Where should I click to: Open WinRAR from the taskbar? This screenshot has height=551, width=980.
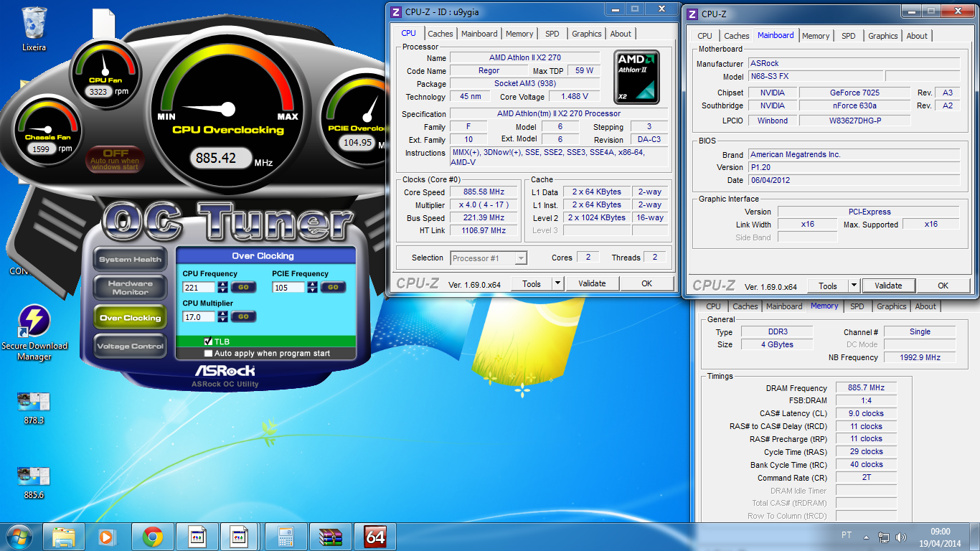tap(330, 537)
